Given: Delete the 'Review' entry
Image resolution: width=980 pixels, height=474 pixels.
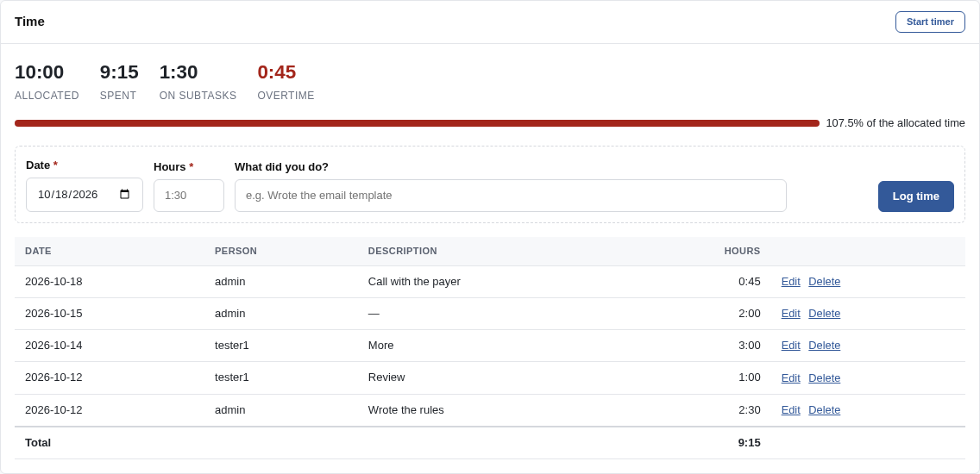Looking at the screenshot, I should [x=825, y=377].
